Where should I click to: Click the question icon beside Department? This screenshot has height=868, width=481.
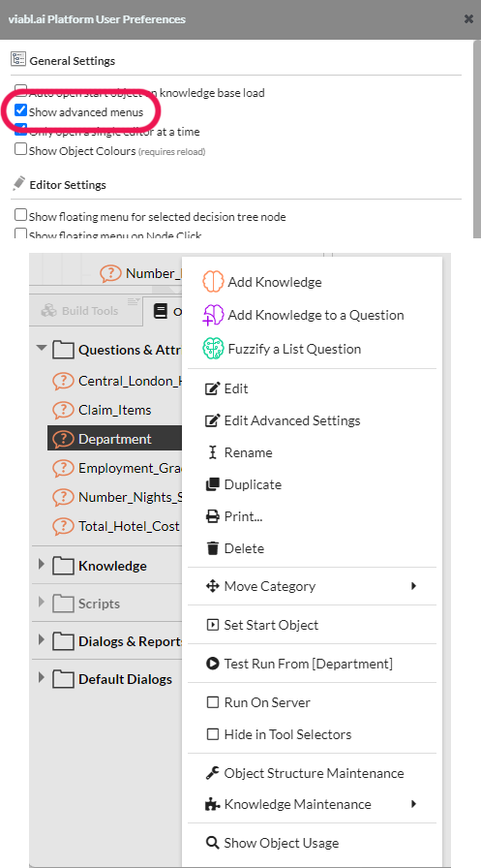coord(64,439)
